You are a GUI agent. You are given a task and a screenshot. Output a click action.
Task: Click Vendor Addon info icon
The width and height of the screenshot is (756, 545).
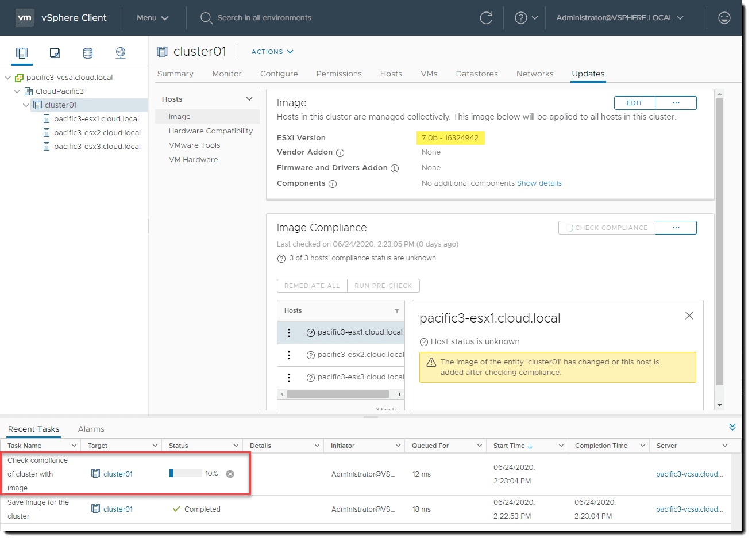pos(340,153)
